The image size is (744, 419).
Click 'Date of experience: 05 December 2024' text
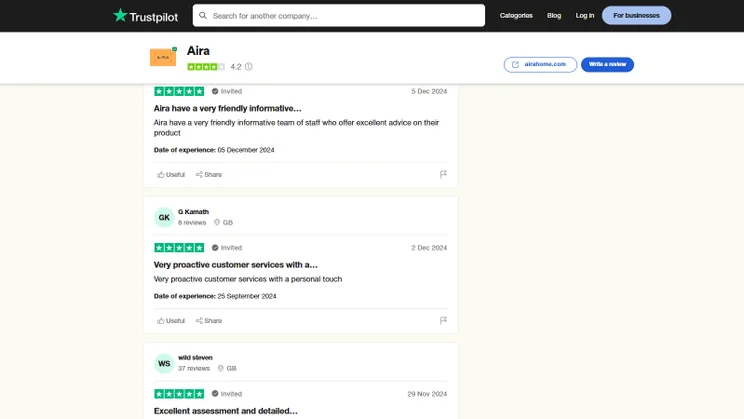click(214, 150)
